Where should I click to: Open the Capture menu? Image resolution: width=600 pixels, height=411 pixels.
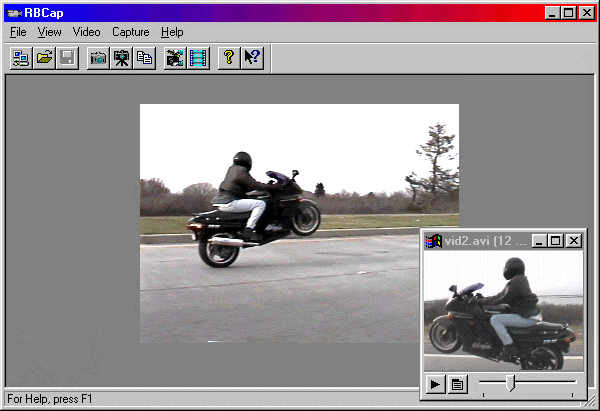tap(130, 32)
